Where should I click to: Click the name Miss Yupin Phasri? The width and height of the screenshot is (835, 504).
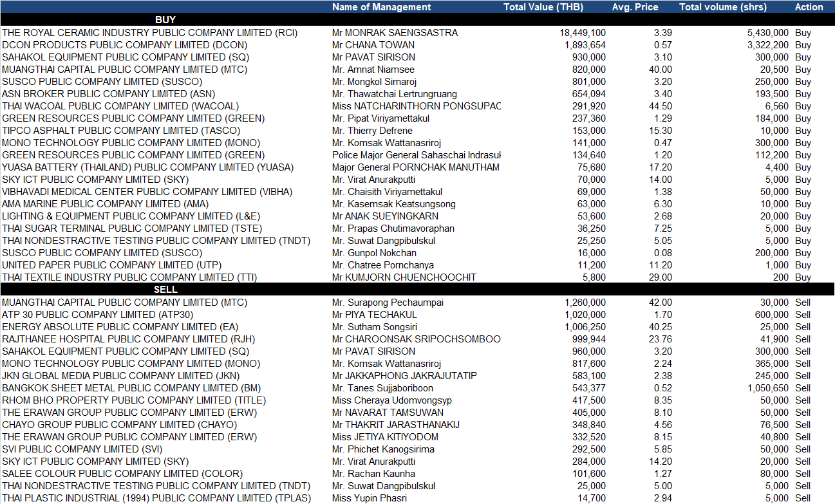pos(370,498)
